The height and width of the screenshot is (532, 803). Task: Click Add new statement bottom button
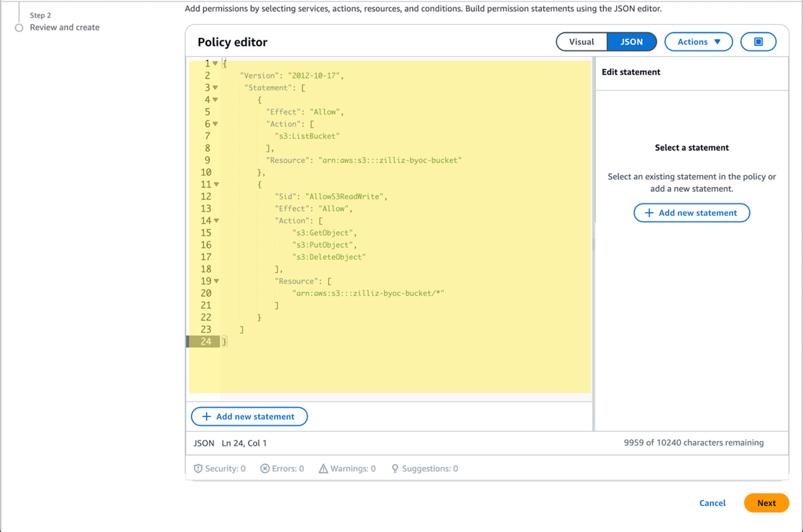pos(249,416)
